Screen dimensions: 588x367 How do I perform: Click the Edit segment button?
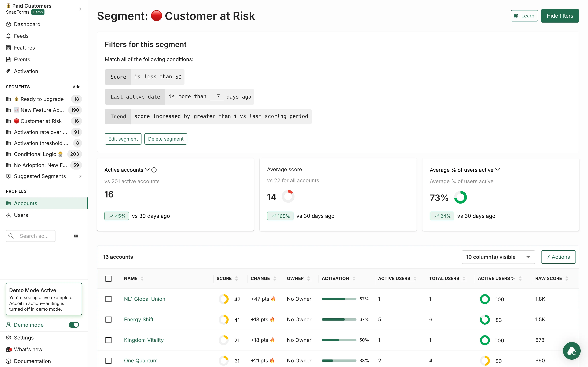[x=123, y=139]
